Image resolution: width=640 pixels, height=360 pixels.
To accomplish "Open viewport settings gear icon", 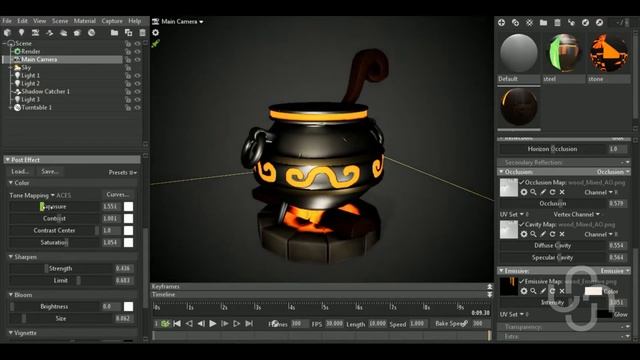I will click(156, 32).
